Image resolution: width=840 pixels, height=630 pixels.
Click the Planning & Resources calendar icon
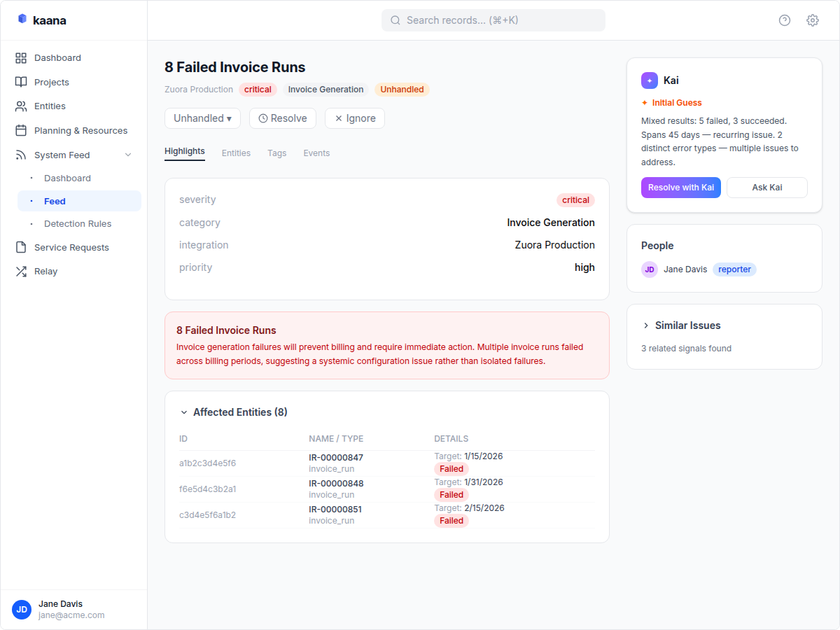(21, 131)
